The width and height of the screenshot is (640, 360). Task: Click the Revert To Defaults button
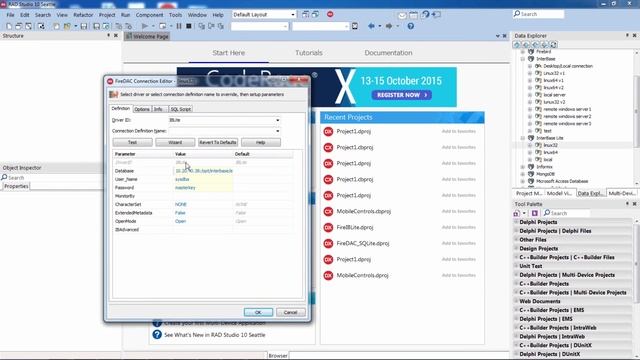pyautogui.click(x=218, y=142)
